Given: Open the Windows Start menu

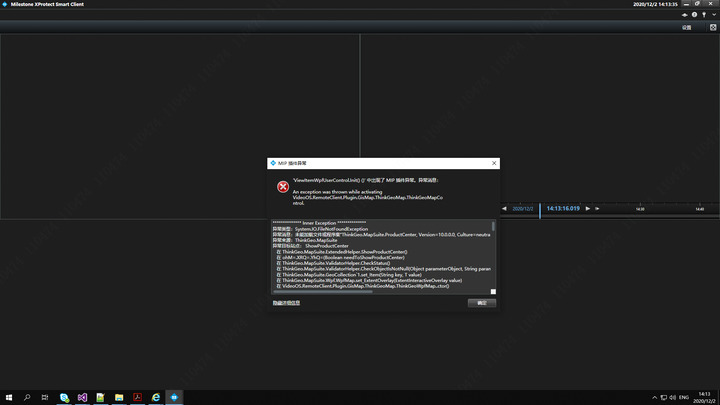Looking at the screenshot, I should tap(9, 397).
